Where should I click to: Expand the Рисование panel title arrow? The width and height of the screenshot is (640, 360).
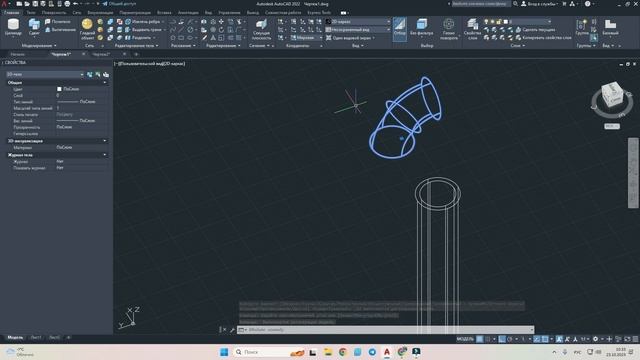click(194, 46)
